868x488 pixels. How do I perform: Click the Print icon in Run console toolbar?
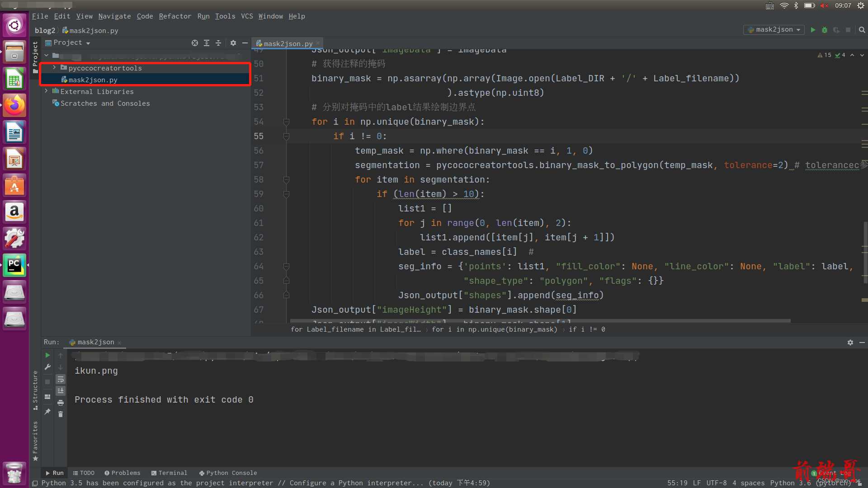pyautogui.click(x=61, y=403)
